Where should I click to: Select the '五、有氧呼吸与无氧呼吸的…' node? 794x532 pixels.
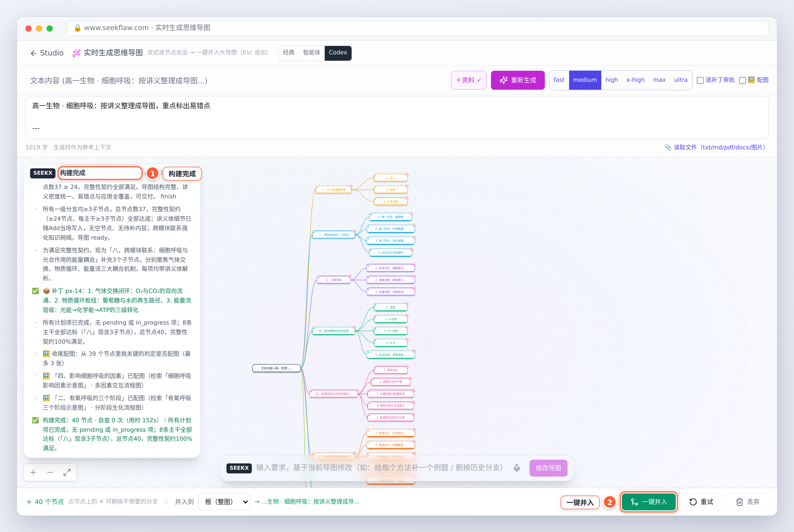click(x=334, y=393)
